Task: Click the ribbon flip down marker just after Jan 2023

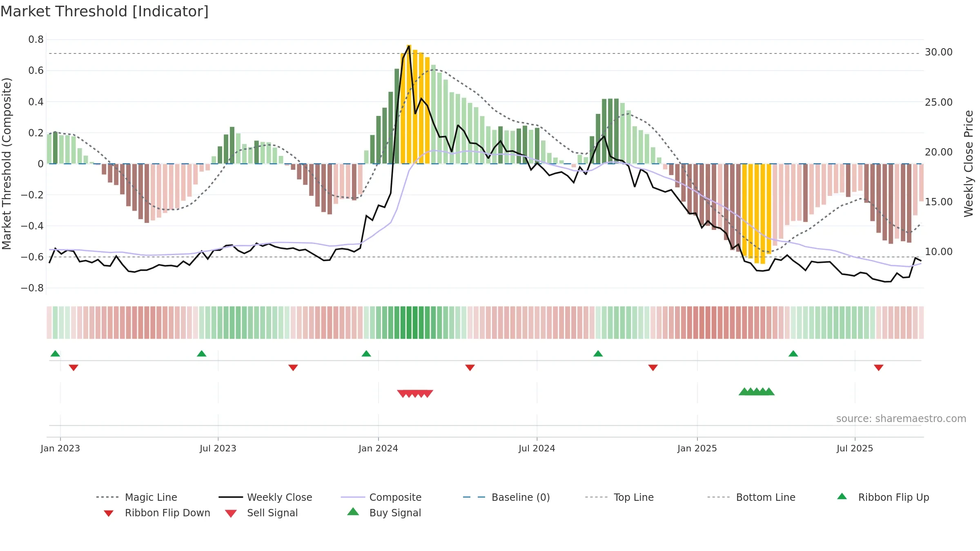Action: (73, 368)
